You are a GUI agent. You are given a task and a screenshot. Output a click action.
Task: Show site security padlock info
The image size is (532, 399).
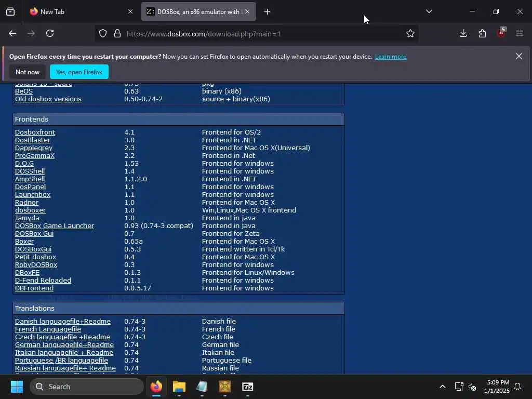point(117,33)
